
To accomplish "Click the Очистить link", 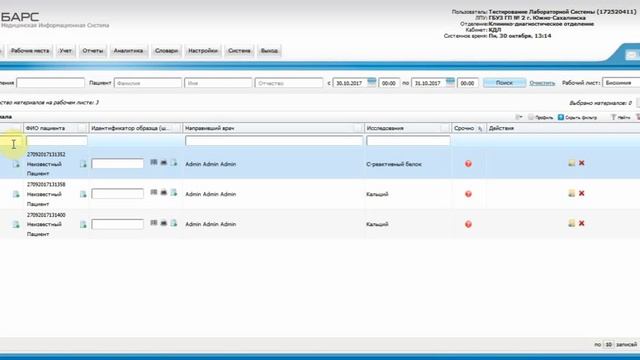I will click(x=542, y=83).
